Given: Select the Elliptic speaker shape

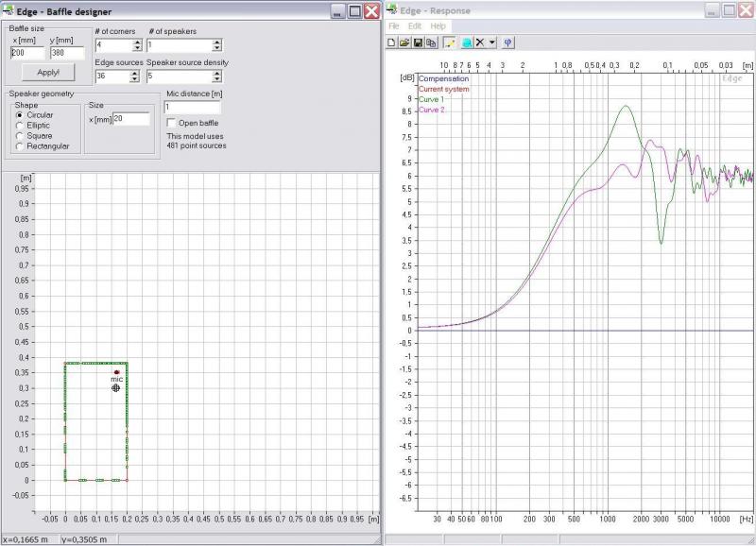Looking at the screenshot, I should [20, 126].
